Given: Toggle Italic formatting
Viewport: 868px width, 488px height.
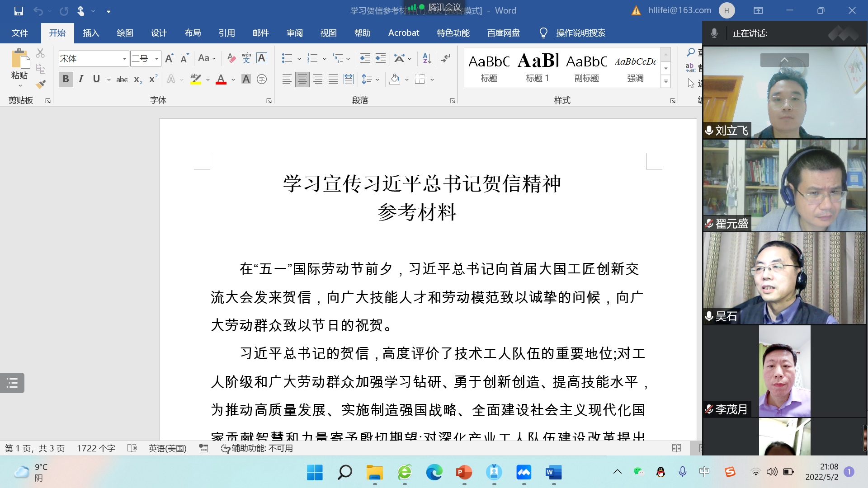Looking at the screenshot, I should (x=81, y=80).
